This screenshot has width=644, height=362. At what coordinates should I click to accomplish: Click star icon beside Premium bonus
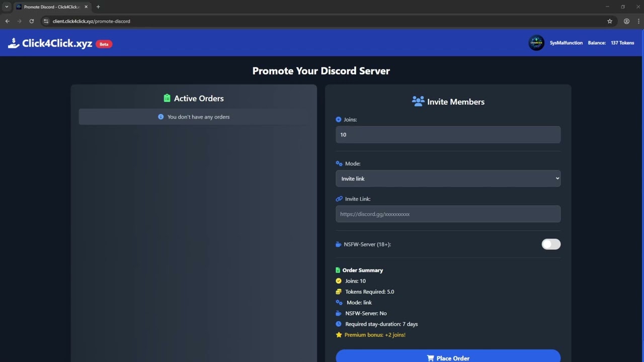[339, 335]
